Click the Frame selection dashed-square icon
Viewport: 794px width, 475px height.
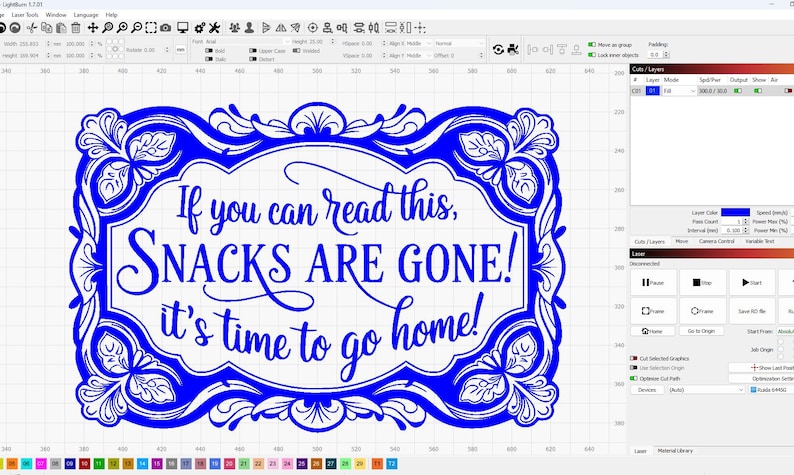click(x=151, y=28)
